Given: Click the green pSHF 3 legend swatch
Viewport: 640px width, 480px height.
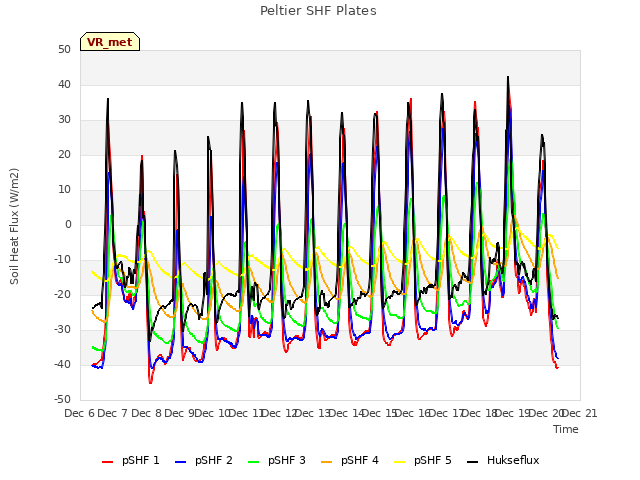Looking at the screenshot, I should coord(253,462).
